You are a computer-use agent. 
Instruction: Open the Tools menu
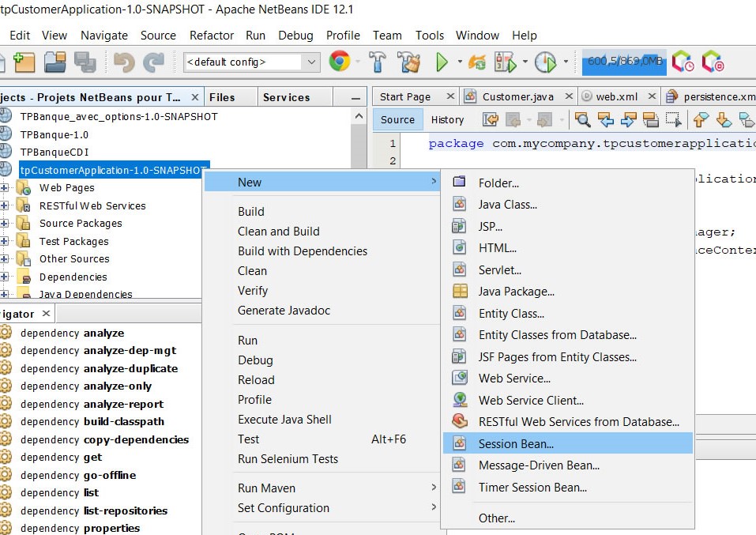(x=429, y=36)
